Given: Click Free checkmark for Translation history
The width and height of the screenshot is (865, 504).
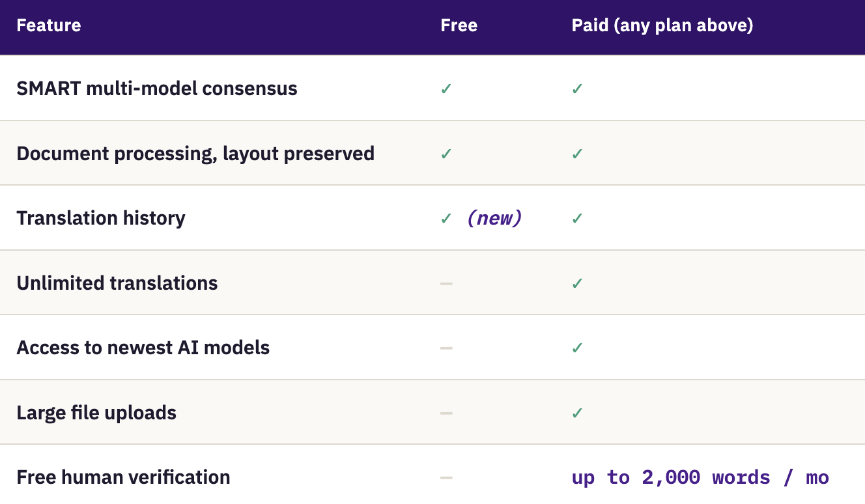Looking at the screenshot, I should tap(446, 218).
